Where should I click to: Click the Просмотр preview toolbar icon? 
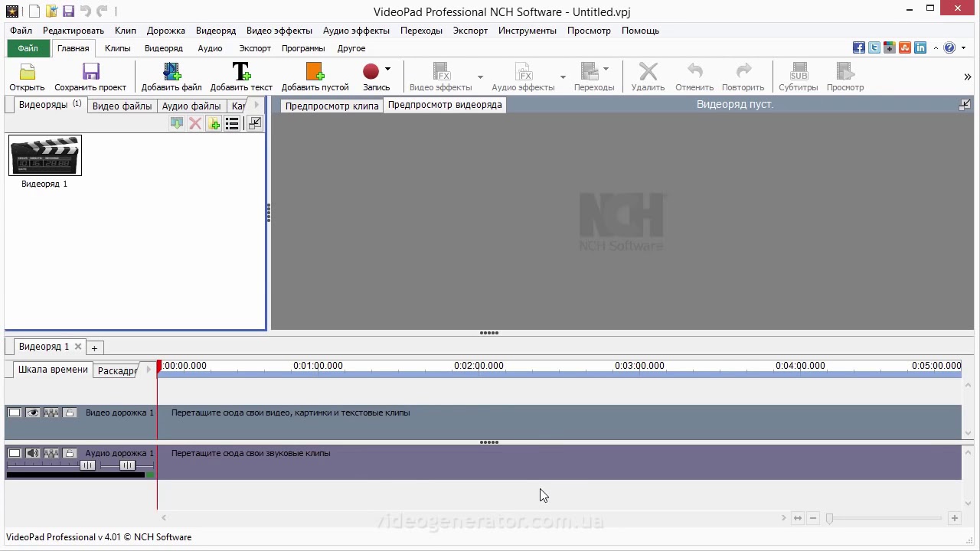(845, 72)
